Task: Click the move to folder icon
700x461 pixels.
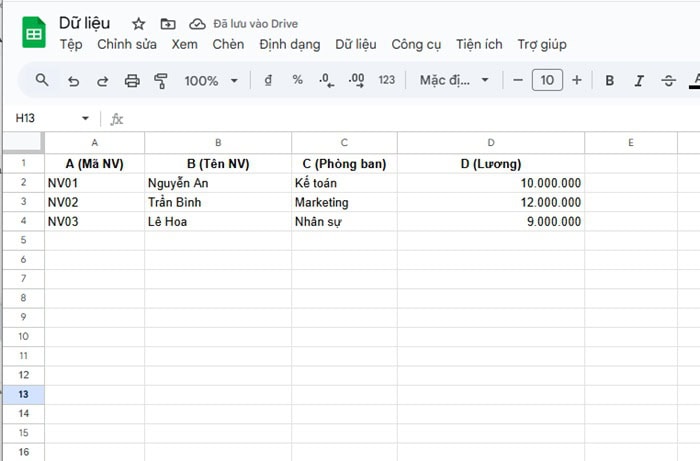Action: tap(167, 23)
